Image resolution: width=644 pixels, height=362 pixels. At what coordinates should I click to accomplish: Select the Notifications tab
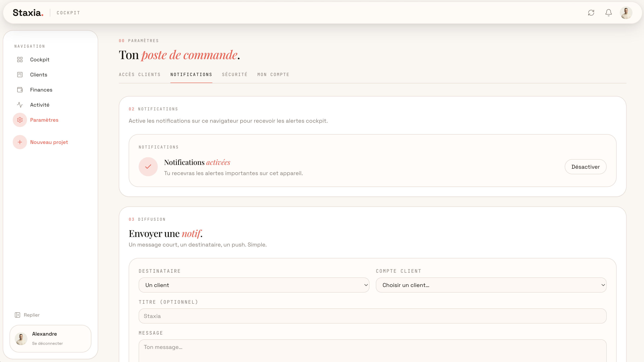[191, 74]
